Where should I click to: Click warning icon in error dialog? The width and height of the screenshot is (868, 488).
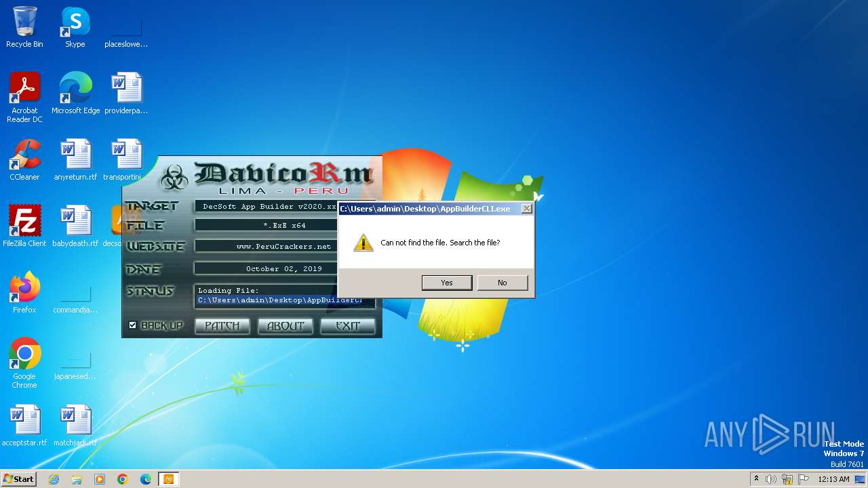click(363, 243)
